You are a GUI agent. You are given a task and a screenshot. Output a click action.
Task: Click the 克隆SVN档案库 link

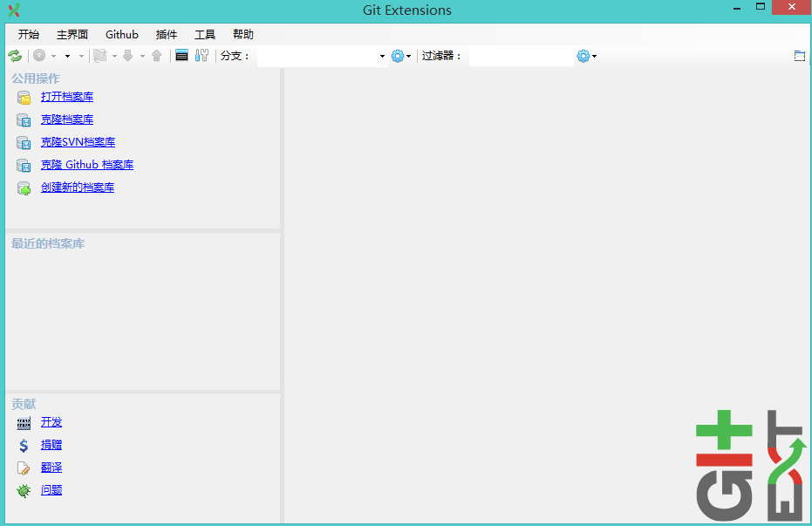pyautogui.click(x=78, y=142)
